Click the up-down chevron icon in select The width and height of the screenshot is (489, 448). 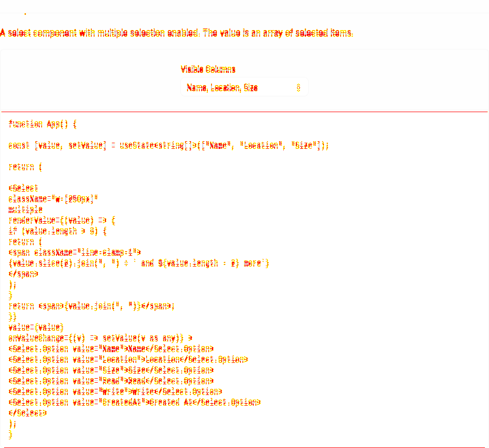(x=298, y=88)
